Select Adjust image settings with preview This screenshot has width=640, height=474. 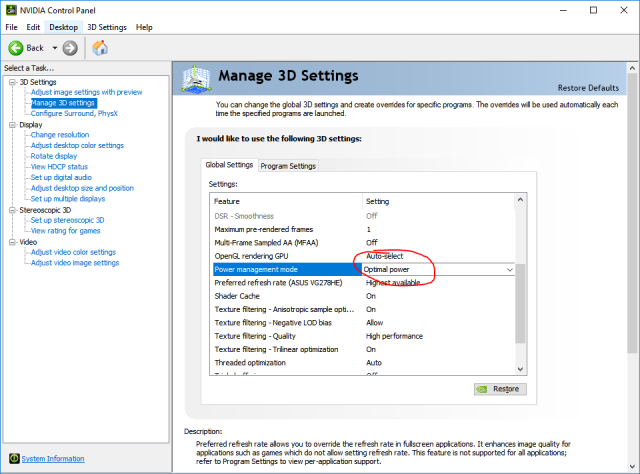[86, 92]
